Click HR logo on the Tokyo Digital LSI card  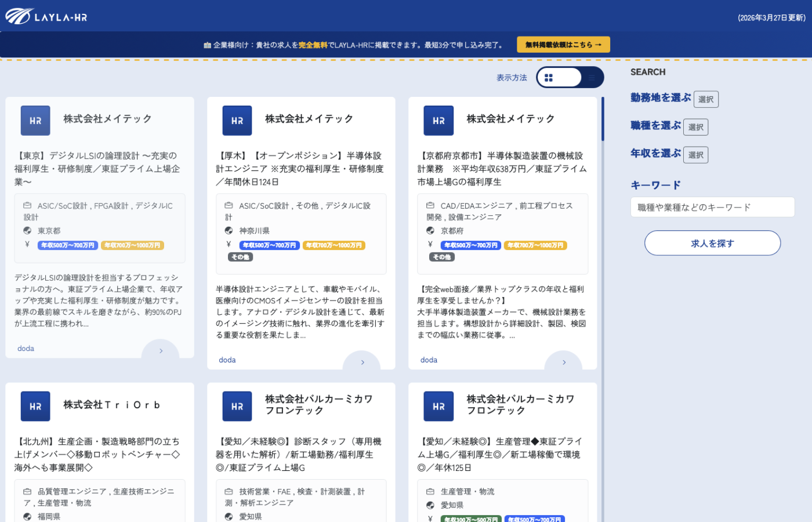pyautogui.click(x=35, y=121)
